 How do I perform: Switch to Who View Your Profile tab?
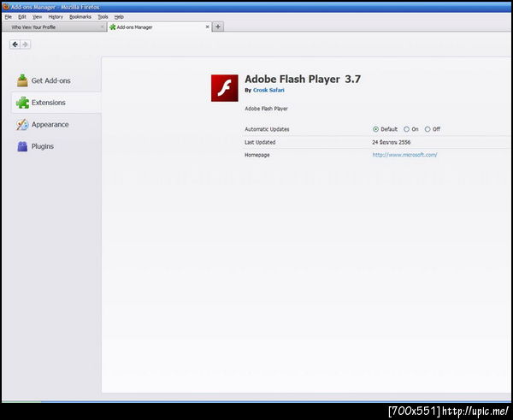[x=54, y=27]
